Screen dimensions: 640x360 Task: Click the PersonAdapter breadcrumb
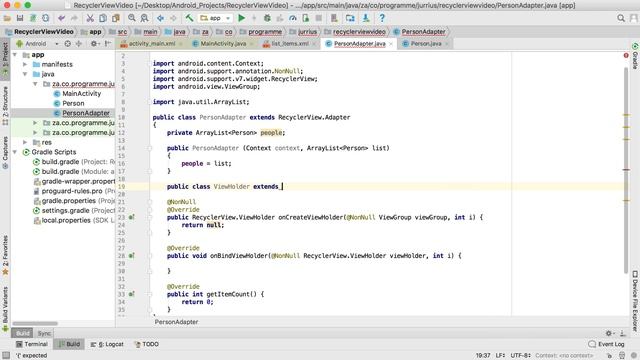click(x=419, y=32)
